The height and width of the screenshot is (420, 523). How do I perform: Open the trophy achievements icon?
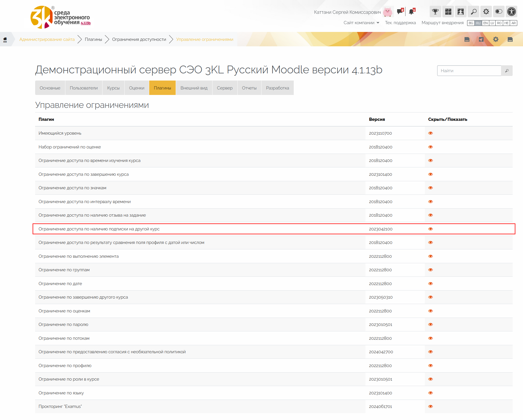[435, 12]
